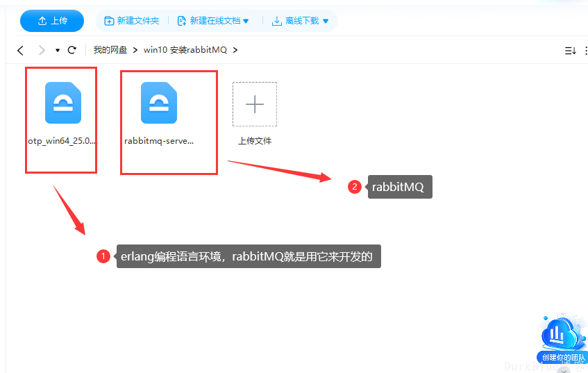
Task: Navigate to 我的网盘 breadcrumb
Action: 110,49
